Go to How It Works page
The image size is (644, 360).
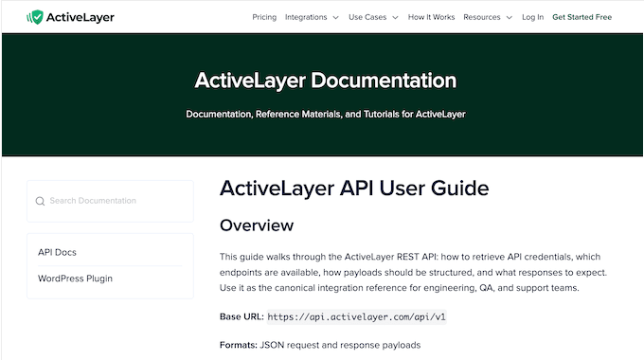(431, 17)
